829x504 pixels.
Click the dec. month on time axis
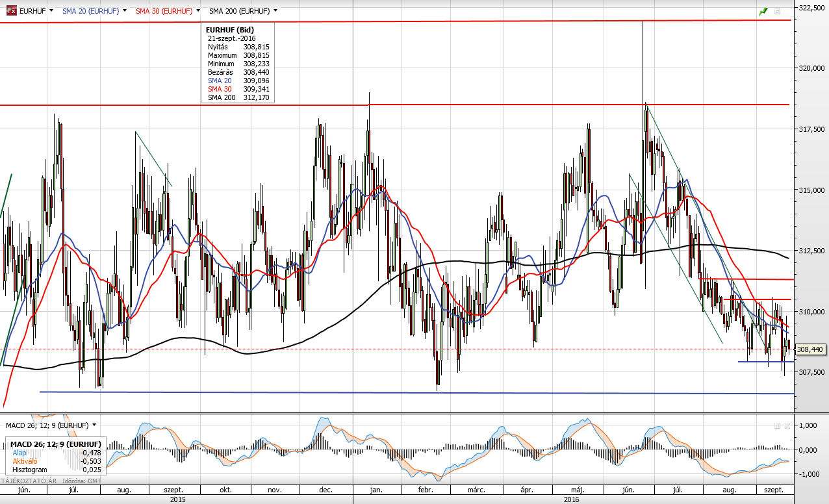point(326,490)
